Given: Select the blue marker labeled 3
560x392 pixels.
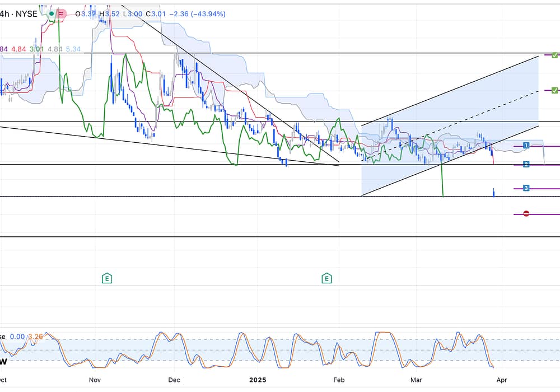Looking at the screenshot, I should [x=526, y=188].
